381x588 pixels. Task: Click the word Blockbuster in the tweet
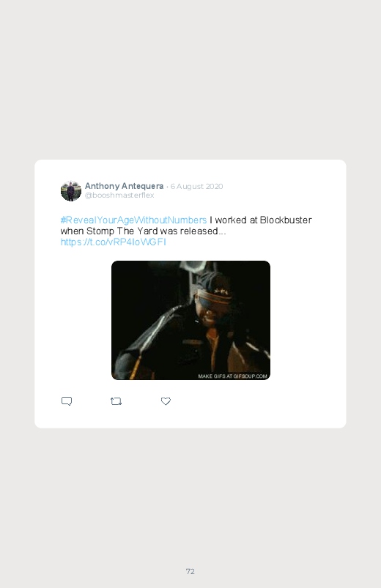[286, 220]
